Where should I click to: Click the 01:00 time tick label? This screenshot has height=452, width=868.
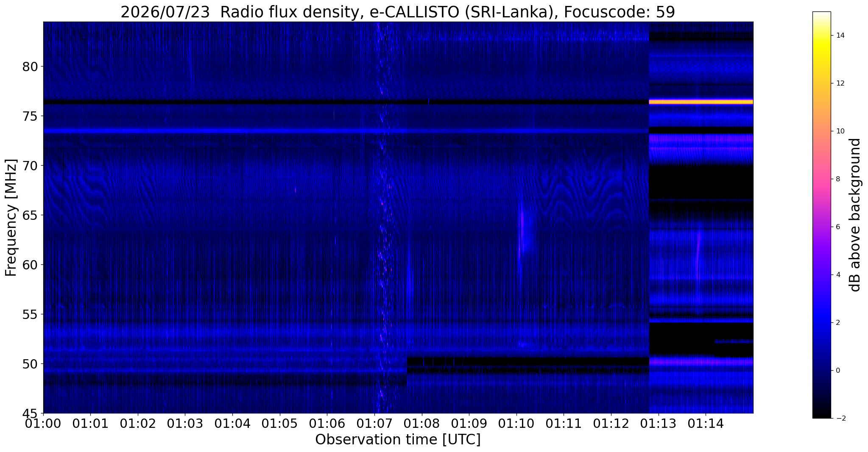coord(43,423)
